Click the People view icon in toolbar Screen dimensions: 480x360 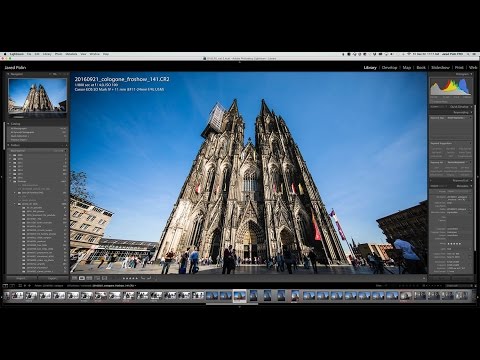pyautogui.click(x=105, y=278)
